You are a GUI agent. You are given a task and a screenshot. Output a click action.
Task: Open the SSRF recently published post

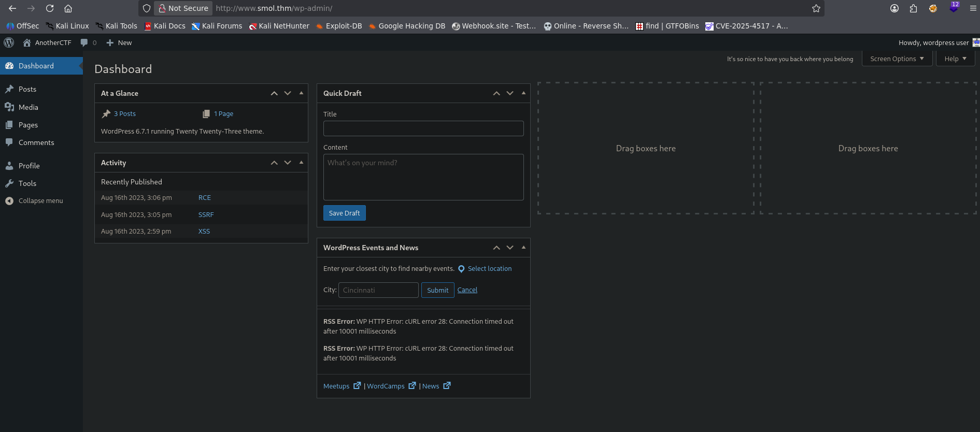coord(206,214)
